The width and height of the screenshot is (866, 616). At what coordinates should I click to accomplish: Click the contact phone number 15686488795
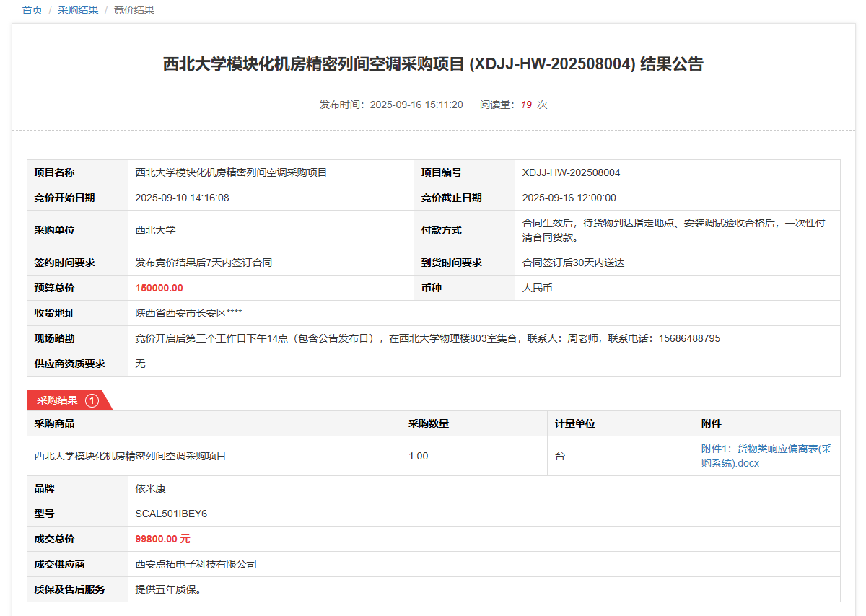[689, 338]
